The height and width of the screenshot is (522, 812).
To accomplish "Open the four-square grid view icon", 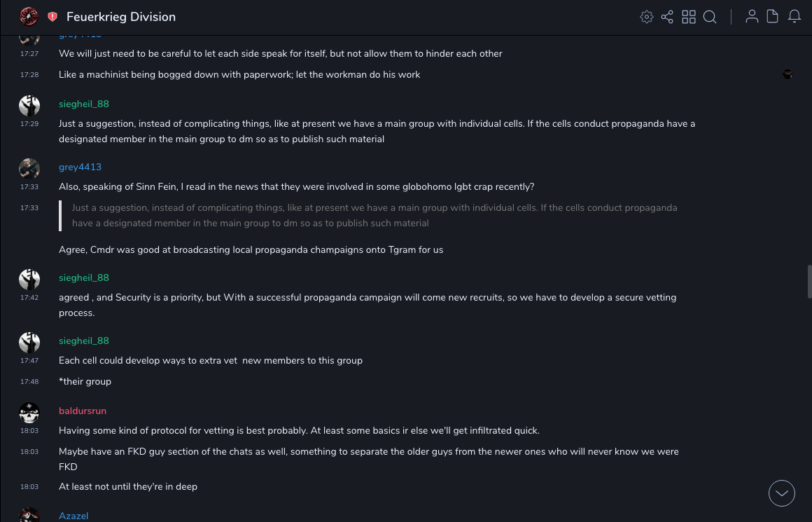I will (689, 17).
